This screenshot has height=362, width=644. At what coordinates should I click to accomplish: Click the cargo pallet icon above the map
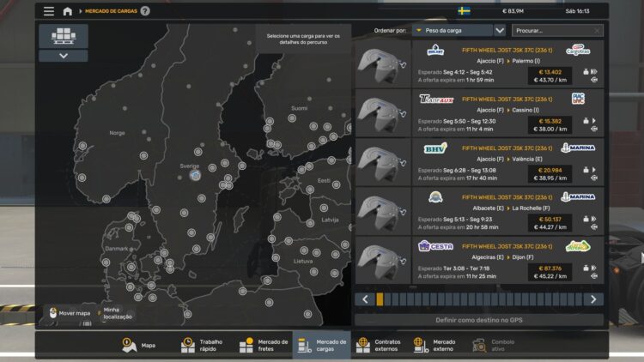pyautogui.click(x=64, y=36)
